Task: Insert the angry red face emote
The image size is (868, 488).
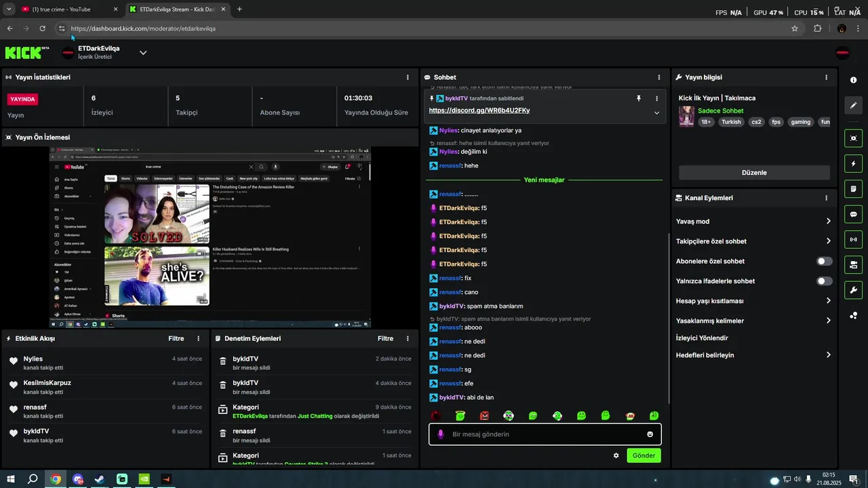Action: 484,415
